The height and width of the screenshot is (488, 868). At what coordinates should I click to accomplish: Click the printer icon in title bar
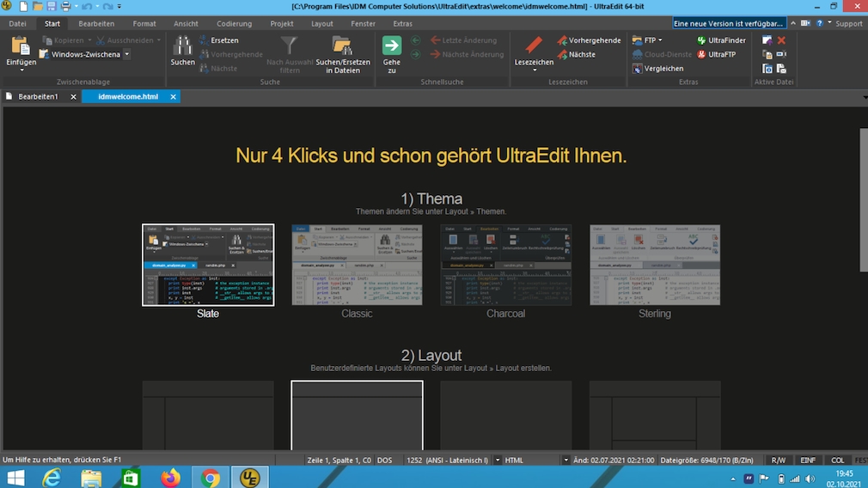pyautogui.click(x=65, y=7)
